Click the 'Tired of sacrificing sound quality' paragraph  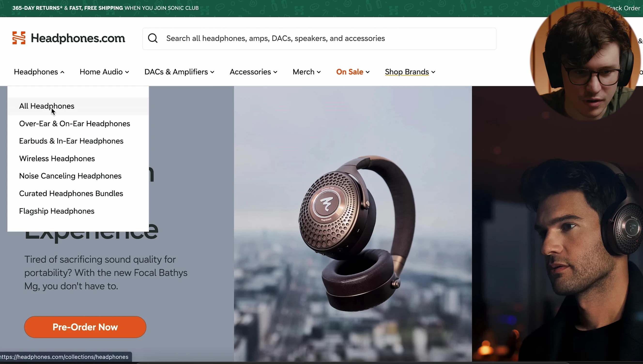click(x=106, y=273)
